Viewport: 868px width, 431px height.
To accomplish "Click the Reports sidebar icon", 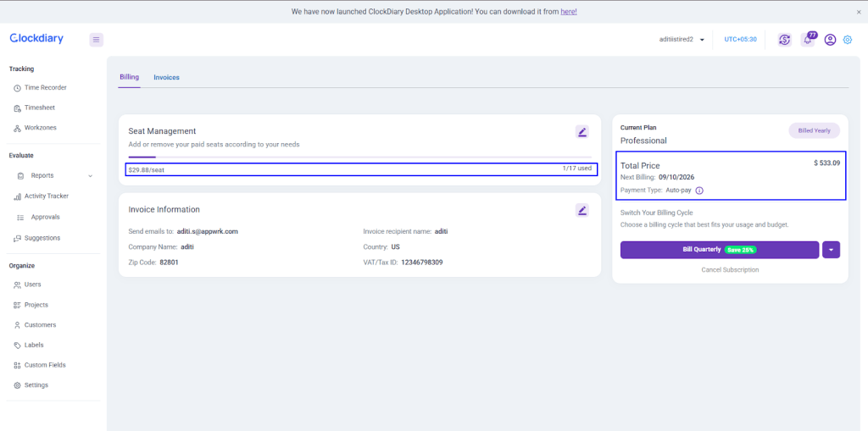I will [x=20, y=176].
